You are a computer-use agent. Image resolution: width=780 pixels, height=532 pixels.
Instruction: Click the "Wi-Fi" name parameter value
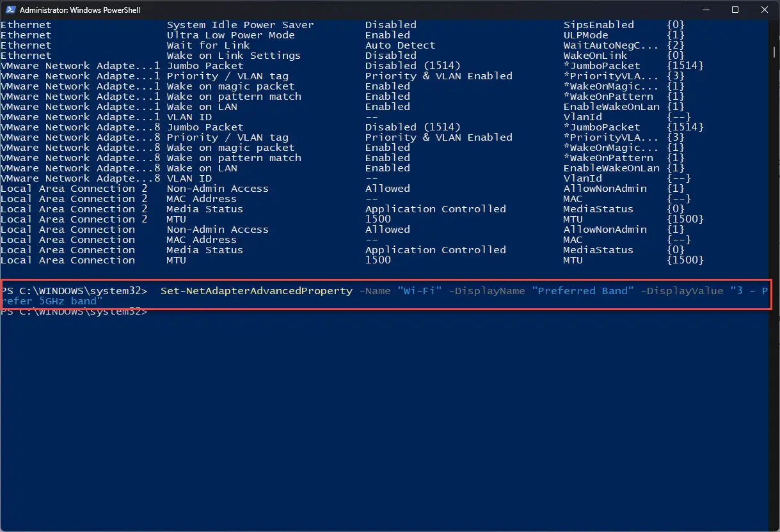[x=420, y=291]
